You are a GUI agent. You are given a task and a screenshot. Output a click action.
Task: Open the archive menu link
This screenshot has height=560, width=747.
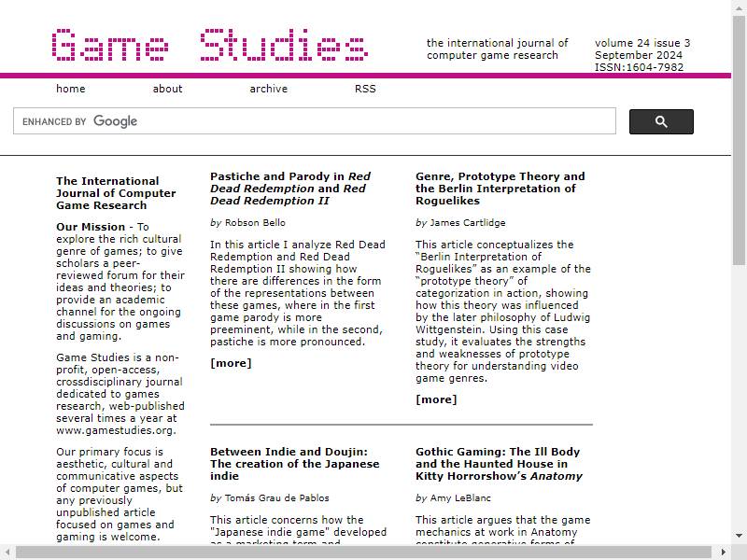pyautogui.click(x=269, y=89)
